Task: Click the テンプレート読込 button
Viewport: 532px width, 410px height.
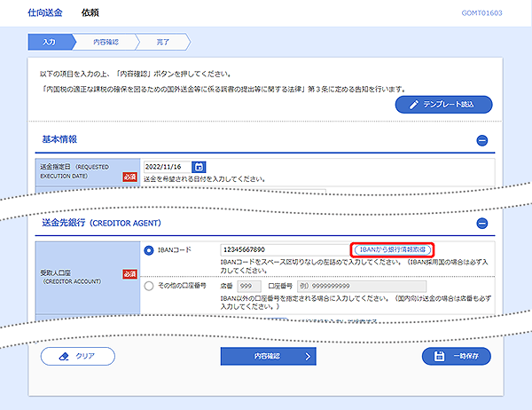Action: tap(444, 105)
